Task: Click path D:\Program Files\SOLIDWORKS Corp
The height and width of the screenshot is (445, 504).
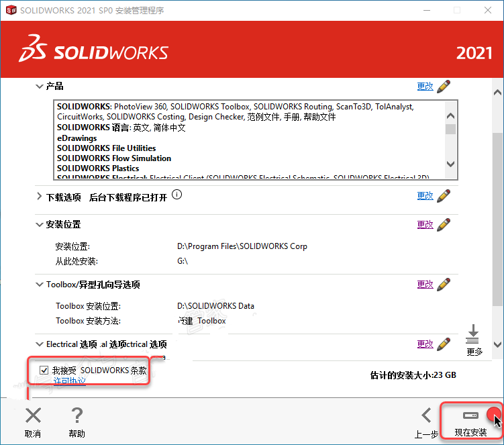Action: tap(242, 246)
